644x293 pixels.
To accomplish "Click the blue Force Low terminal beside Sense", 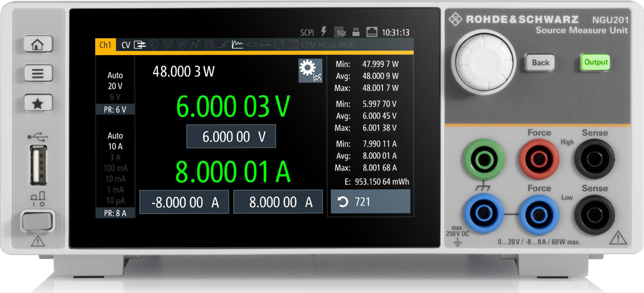I will [x=539, y=214].
